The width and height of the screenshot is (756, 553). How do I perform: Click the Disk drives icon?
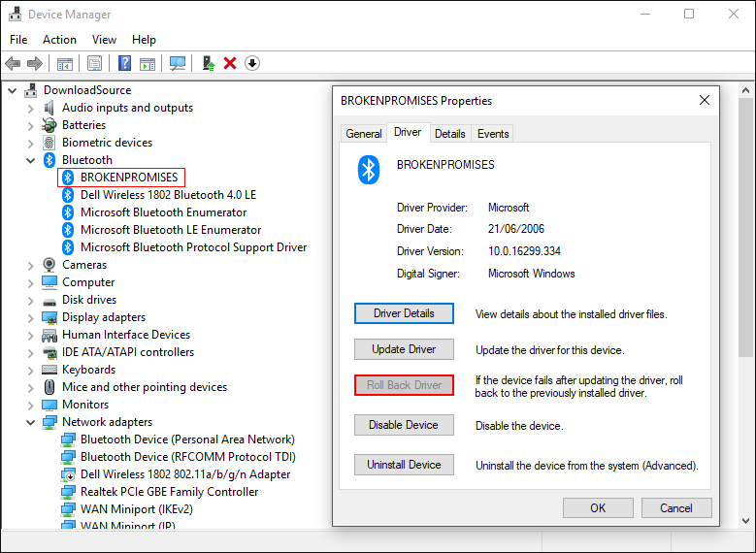[49, 301]
